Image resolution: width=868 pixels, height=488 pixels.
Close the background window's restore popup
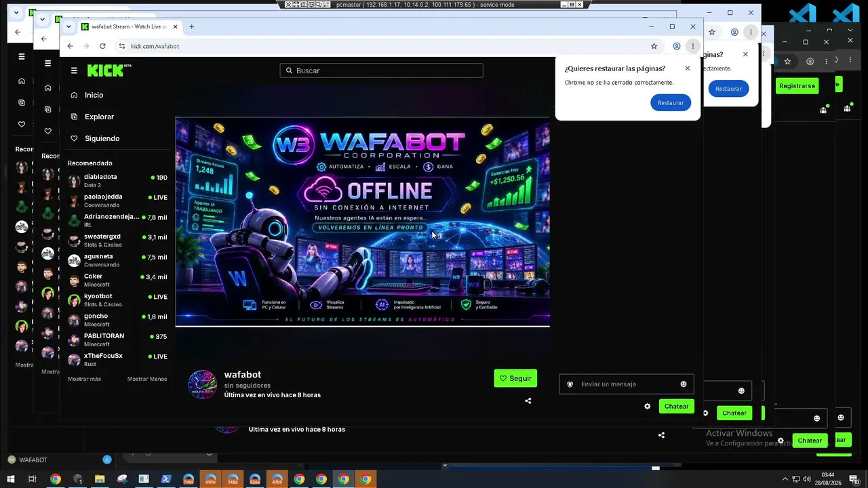pyautogui.click(x=745, y=54)
